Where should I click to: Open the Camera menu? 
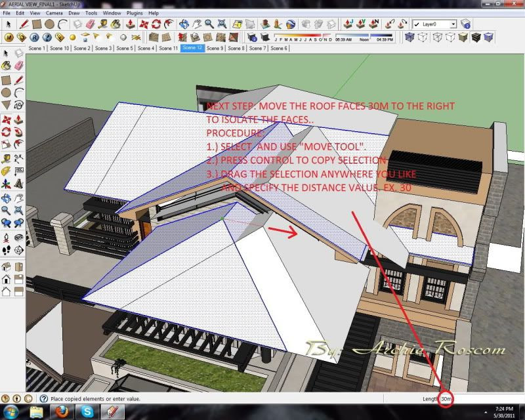(x=54, y=13)
